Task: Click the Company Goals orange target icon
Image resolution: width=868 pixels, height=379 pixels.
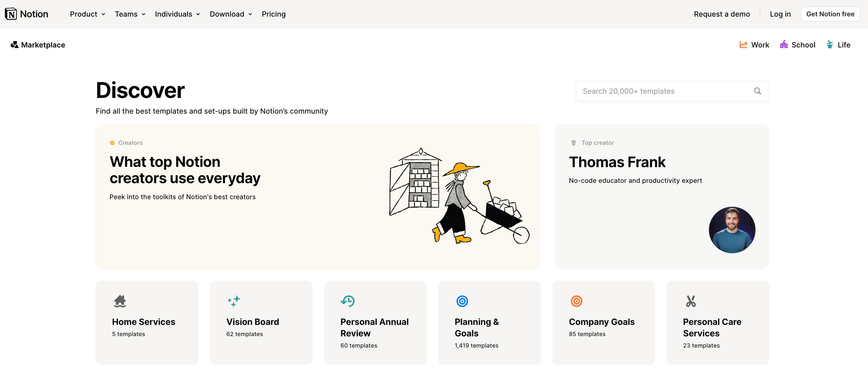Action: coord(576,301)
